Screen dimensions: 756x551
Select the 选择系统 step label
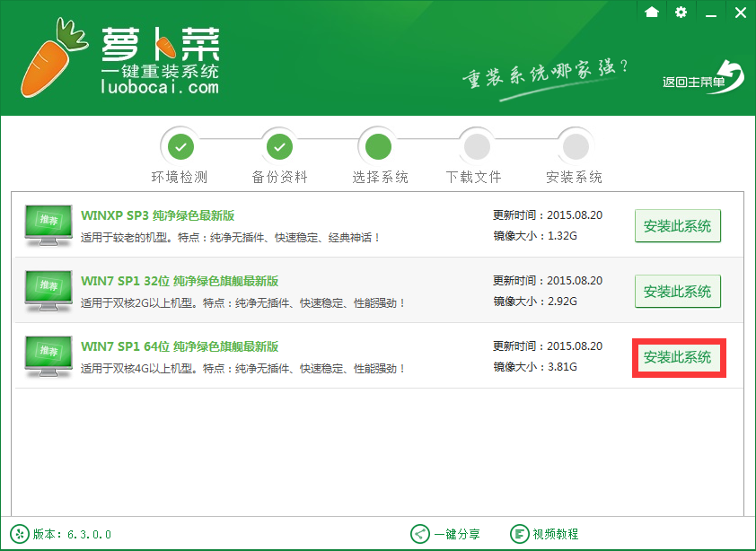[380, 177]
